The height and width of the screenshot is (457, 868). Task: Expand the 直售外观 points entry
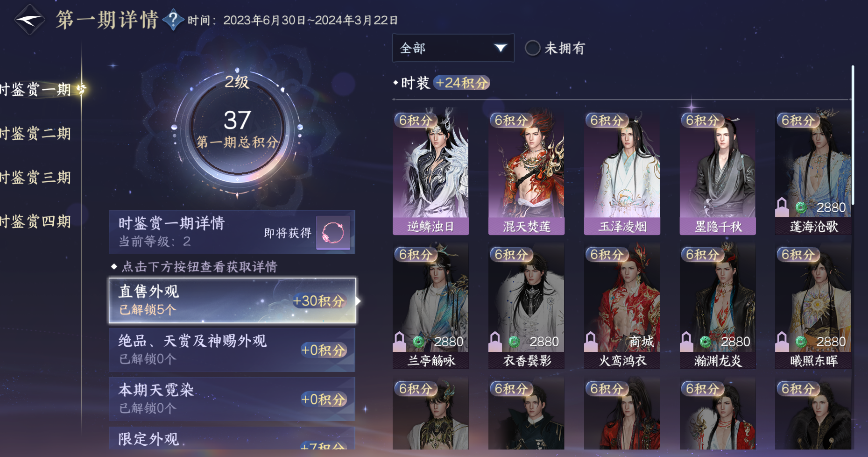(x=233, y=300)
